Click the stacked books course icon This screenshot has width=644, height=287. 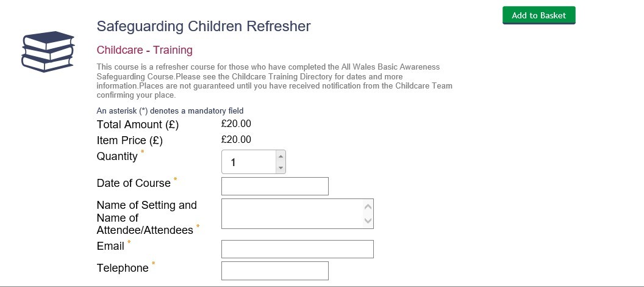pos(48,51)
